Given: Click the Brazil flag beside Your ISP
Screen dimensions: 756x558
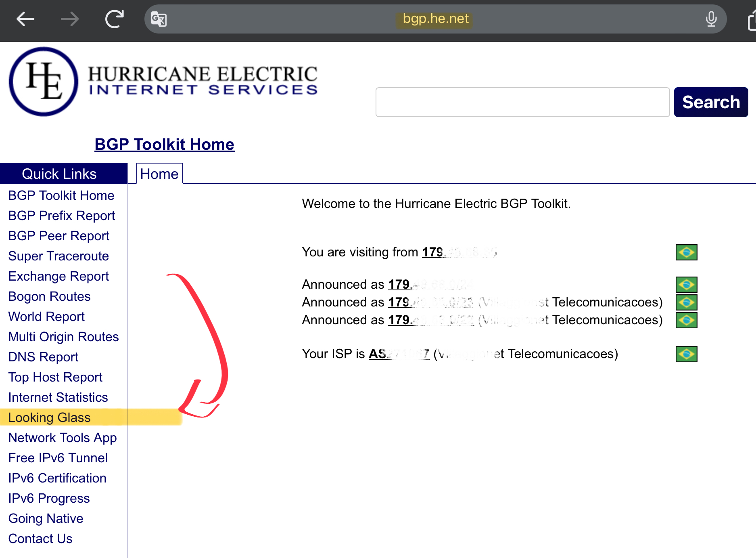Looking at the screenshot, I should pos(686,354).
